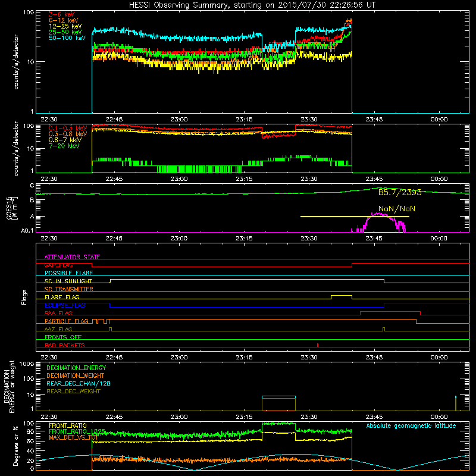The image size is (476, 476).
Task: Select the AAZ_FLAG label
Action: pyautogui.click(x=58, y=329)
